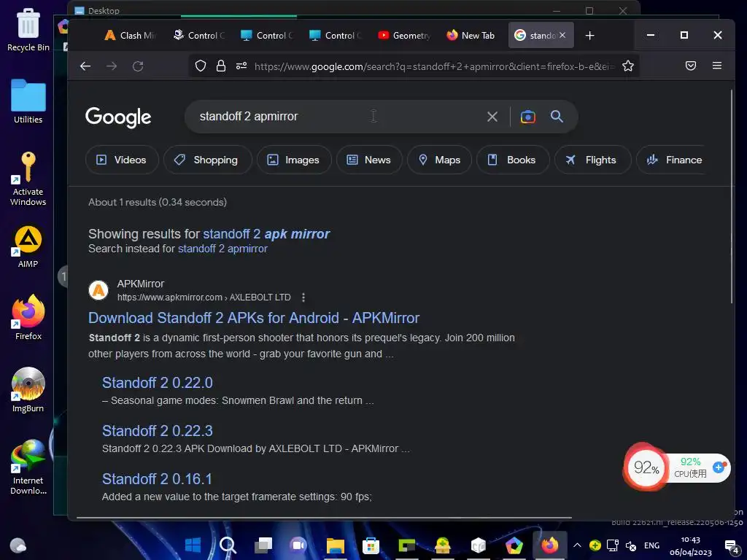Screen dimensions: 747x560
Task: Search by image using the camera icon
Action: tap(528, 117)
